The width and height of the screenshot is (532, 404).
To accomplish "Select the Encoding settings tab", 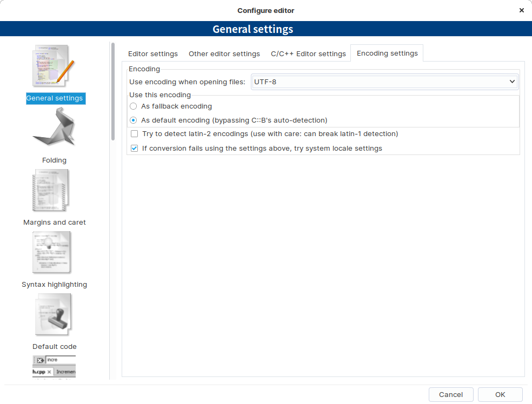I will coord(387,53).
